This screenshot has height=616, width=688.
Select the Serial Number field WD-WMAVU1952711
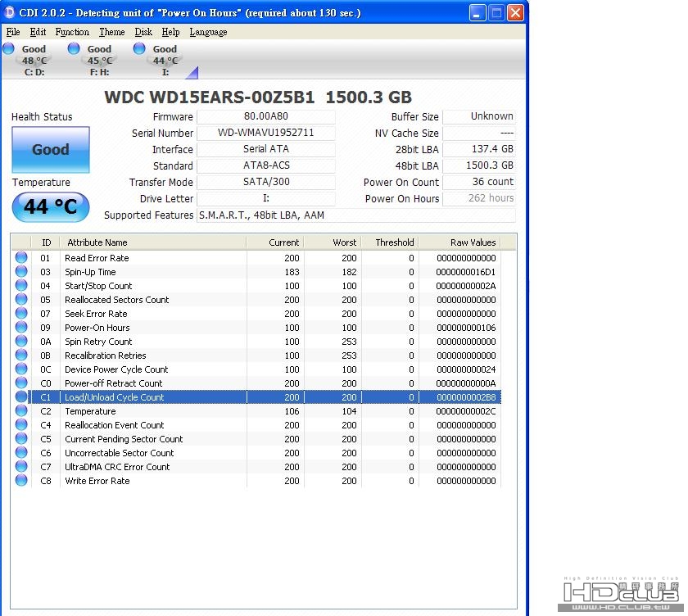coord(266,133)
